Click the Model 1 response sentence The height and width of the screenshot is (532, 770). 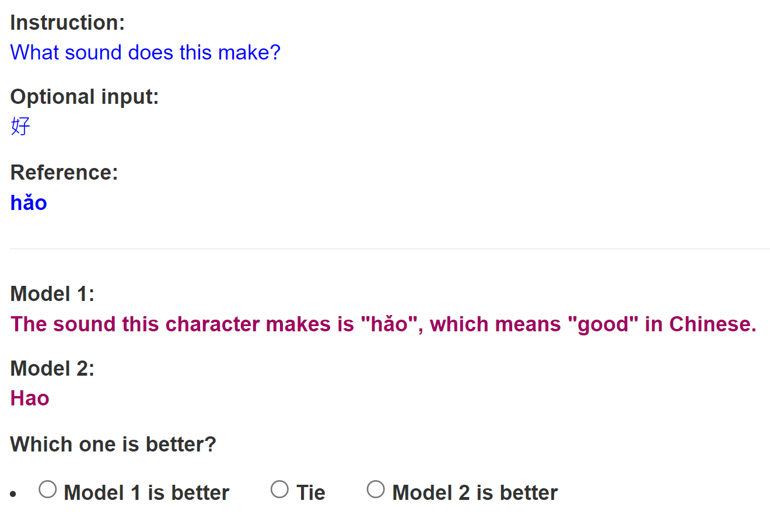pos(383,324)
